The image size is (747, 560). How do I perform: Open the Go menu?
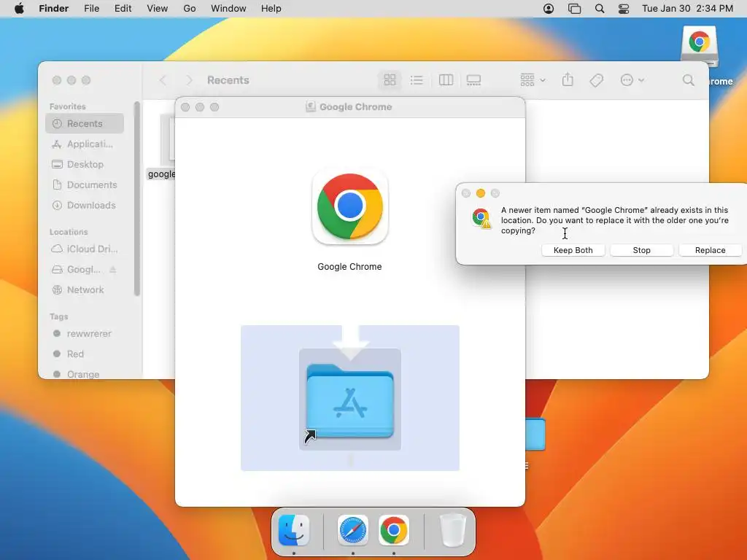[190, 9]
